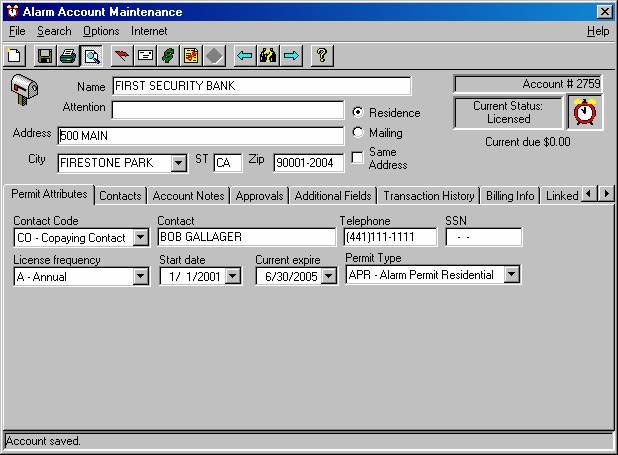Expand the Permit Type dropdown
618x455 pixels.
click(512, 274)
